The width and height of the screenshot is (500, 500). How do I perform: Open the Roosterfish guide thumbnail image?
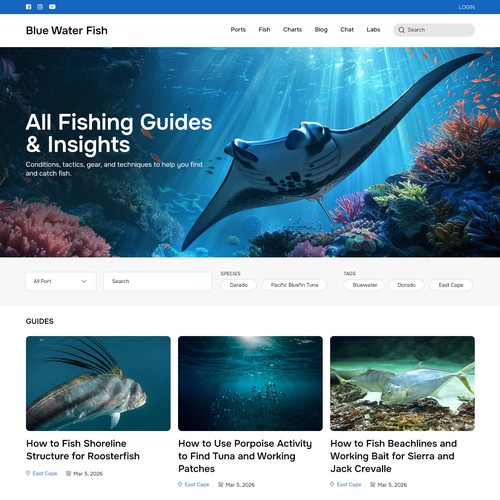coord(98,383)
